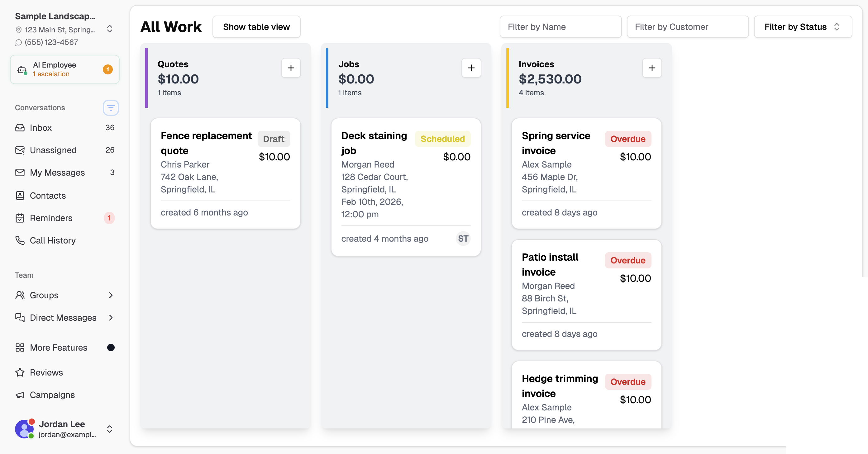This screenshot has height=454, width=868.
Task: Click the Unassigned envelope icon
Action: coord(20,150)
